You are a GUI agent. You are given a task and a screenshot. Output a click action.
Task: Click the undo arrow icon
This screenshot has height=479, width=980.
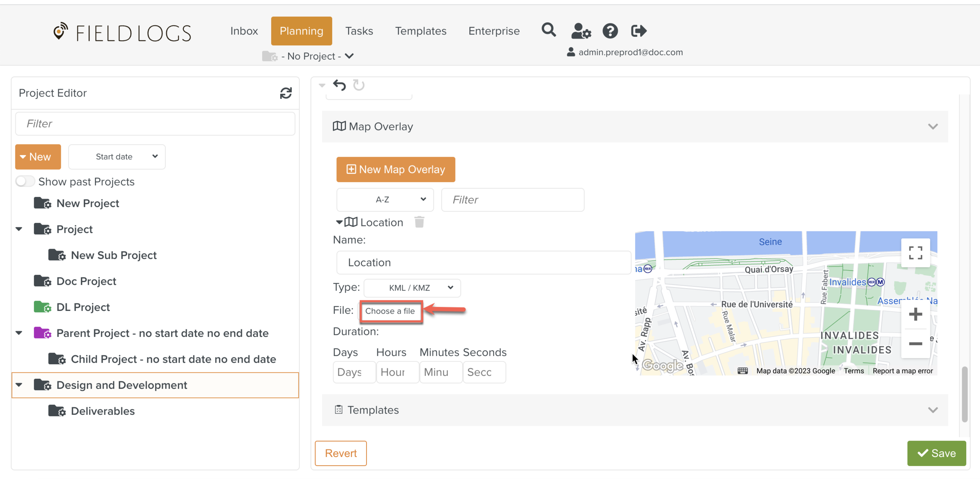pyautogui.click(x=339, y=85)
